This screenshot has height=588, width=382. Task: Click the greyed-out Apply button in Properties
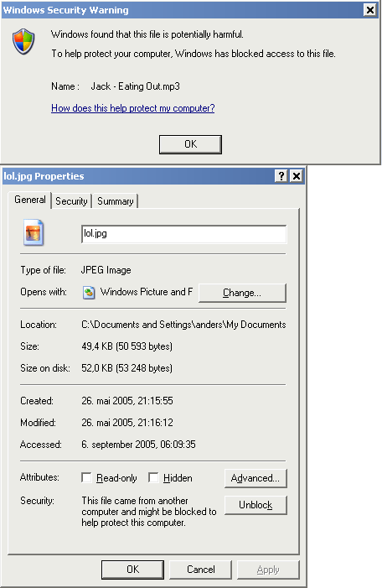tap(268, 570)
